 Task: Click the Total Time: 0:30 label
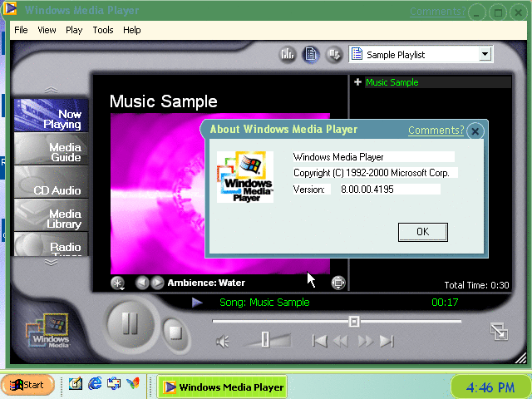476,285
